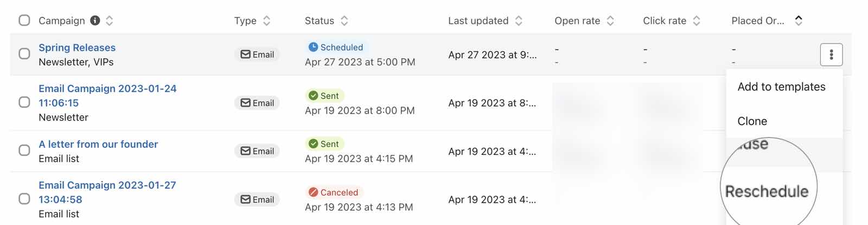This screenshot has height=225, width=868.
Task: Select Clone in the campaign actions menu
Action: coord(752,121)
